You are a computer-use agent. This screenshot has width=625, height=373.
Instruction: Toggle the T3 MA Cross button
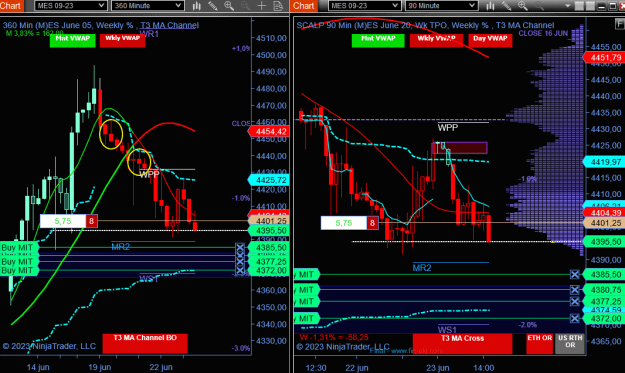point(462,344)
